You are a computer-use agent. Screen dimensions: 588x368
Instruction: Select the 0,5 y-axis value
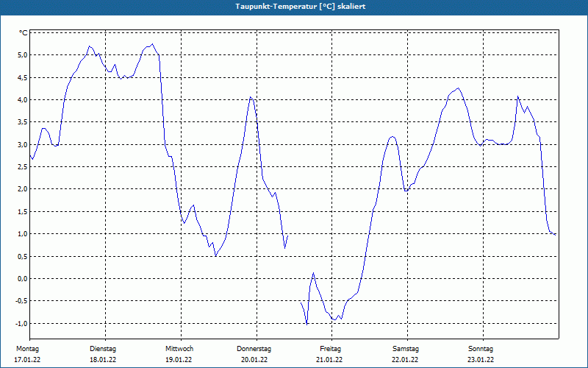23,256
